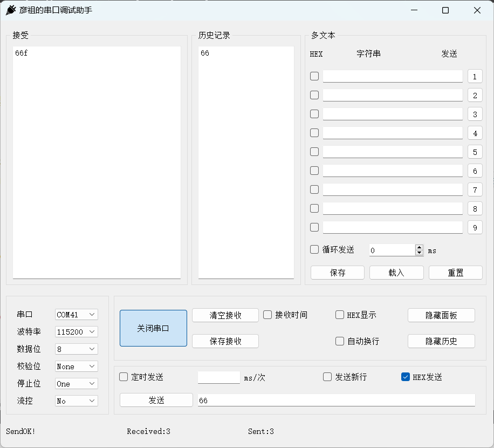Check HEX box for multi-text row 2
The width and height of the screenshot is (494, 448).
[314, 95]
